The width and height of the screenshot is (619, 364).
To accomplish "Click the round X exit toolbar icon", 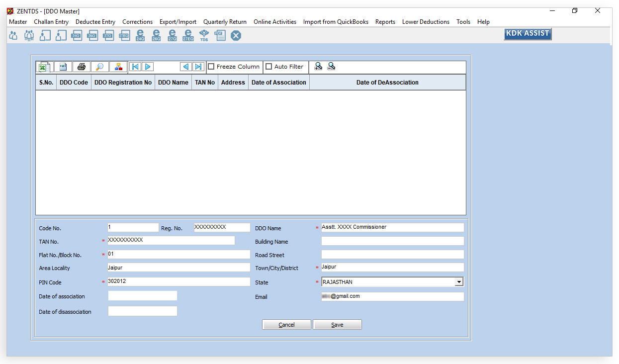I will tap(236, 35).
